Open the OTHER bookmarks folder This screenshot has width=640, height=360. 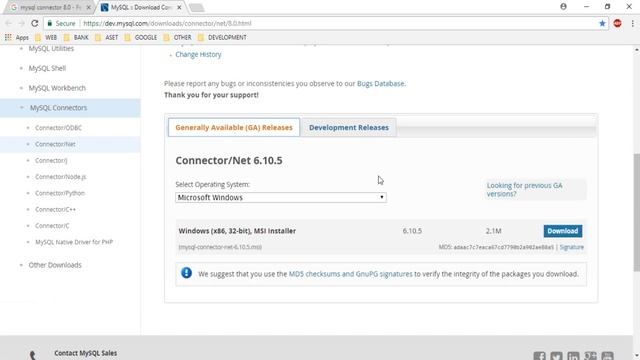tap(177, 37)
